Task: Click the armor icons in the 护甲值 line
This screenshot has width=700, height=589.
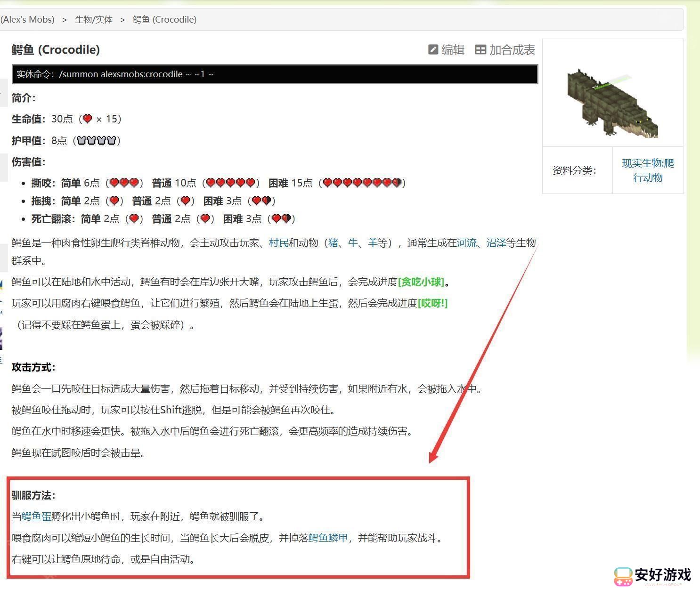Action: (97, 140)
